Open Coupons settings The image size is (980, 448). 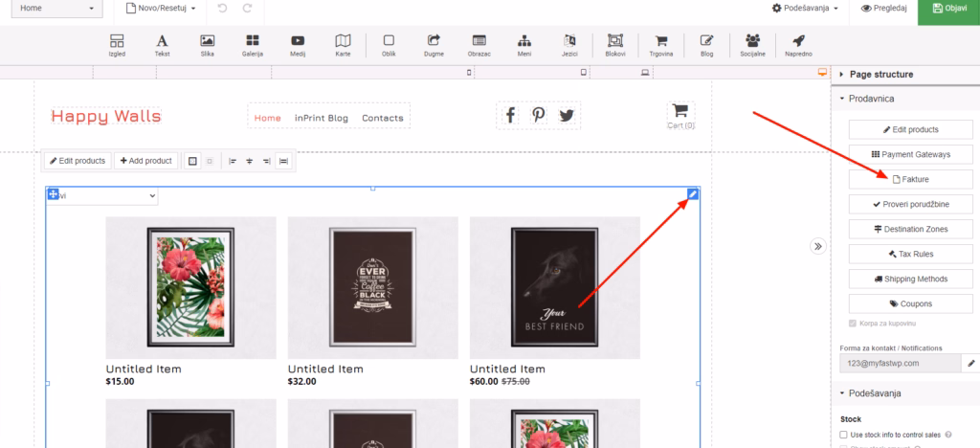tap(911, 303)
